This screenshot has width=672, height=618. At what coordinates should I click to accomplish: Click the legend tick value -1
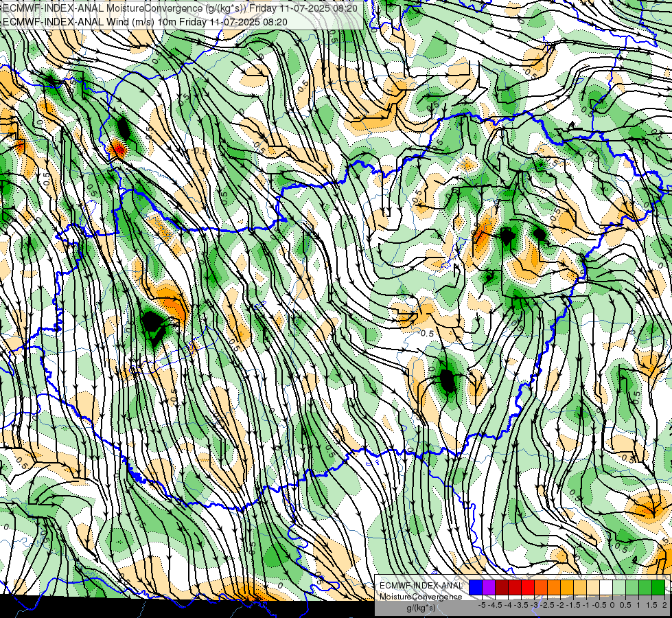[x=587, y=605]
